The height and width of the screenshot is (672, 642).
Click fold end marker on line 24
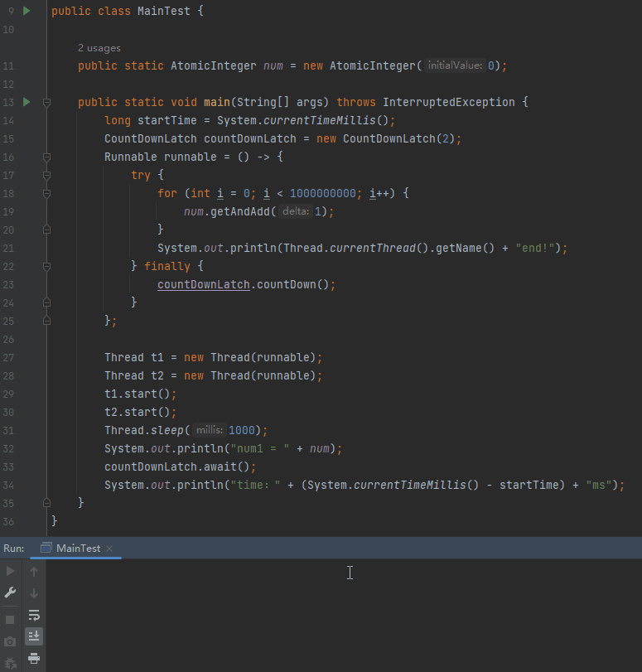46,302
